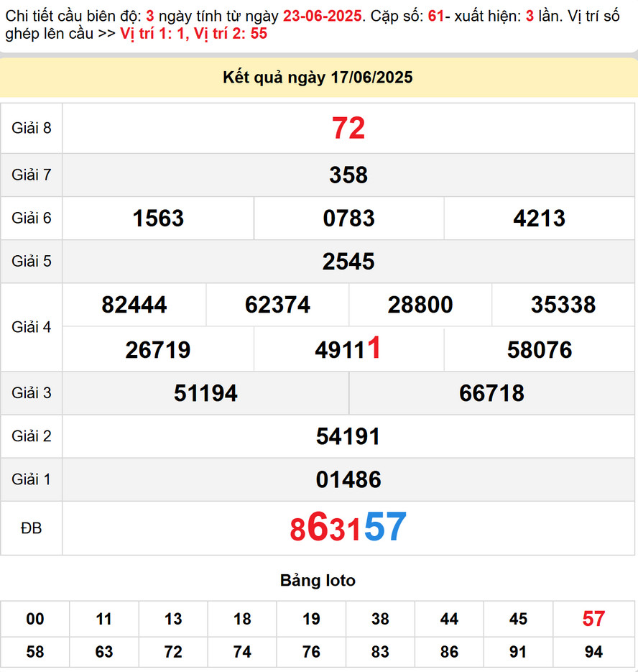Click the Giải 6 number 0783
The width and height of the screenshot is (638, 672).
[x=348, y=218]
